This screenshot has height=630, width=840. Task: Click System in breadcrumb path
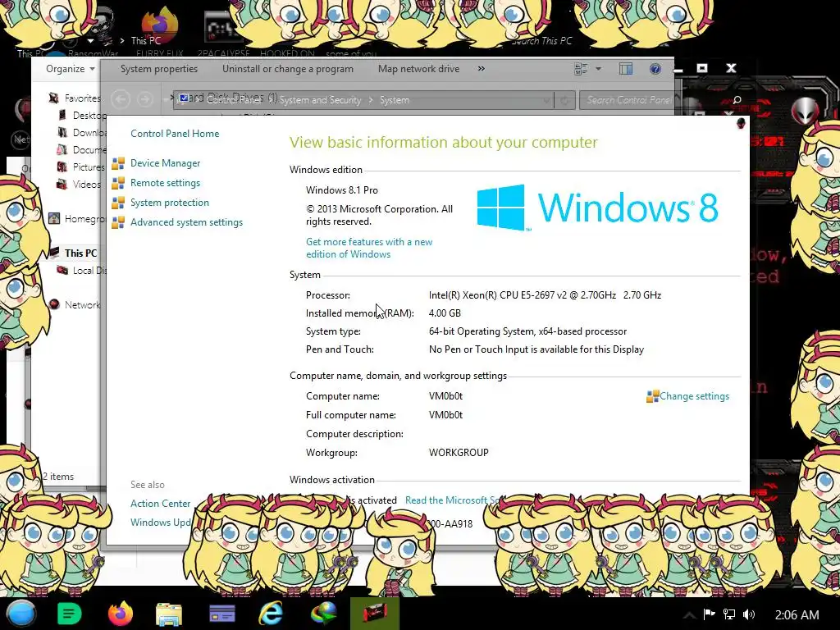click(395, 99)
